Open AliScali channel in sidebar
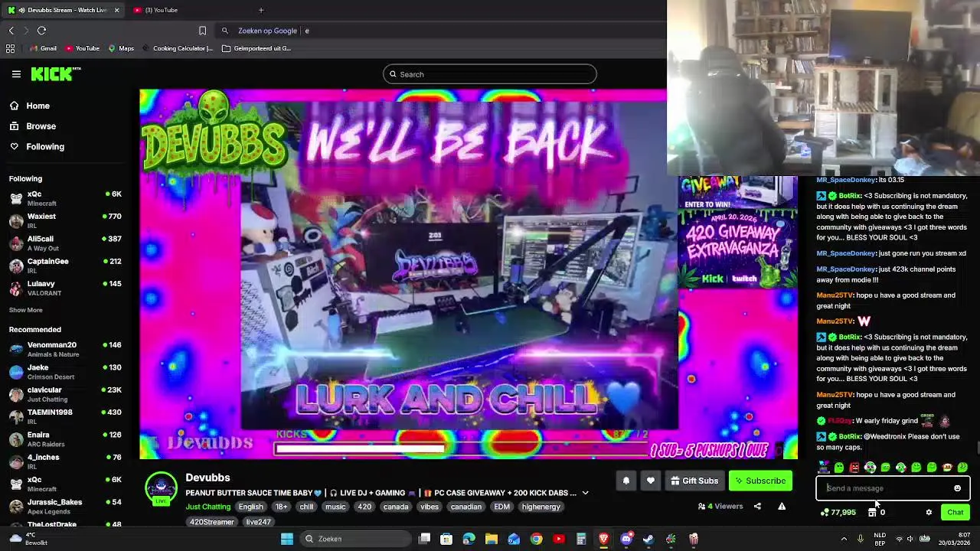 (65, 243)
